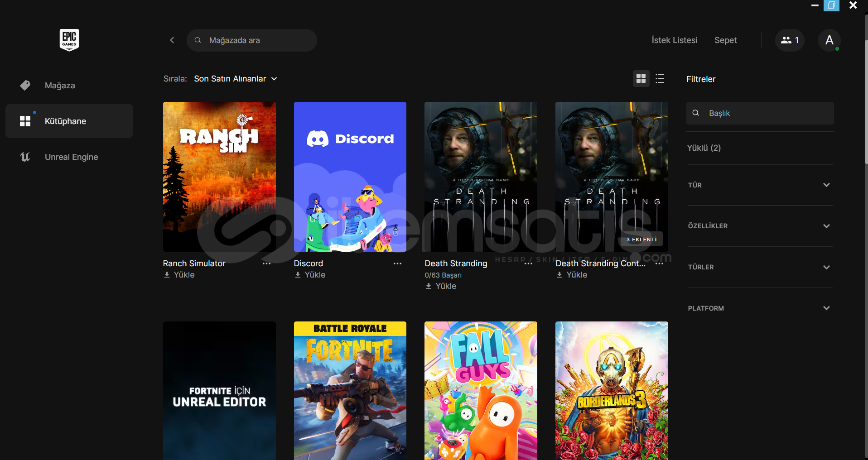Open more options for Discord
Viewport: 868px width, 460px height.
pos(397,264)
